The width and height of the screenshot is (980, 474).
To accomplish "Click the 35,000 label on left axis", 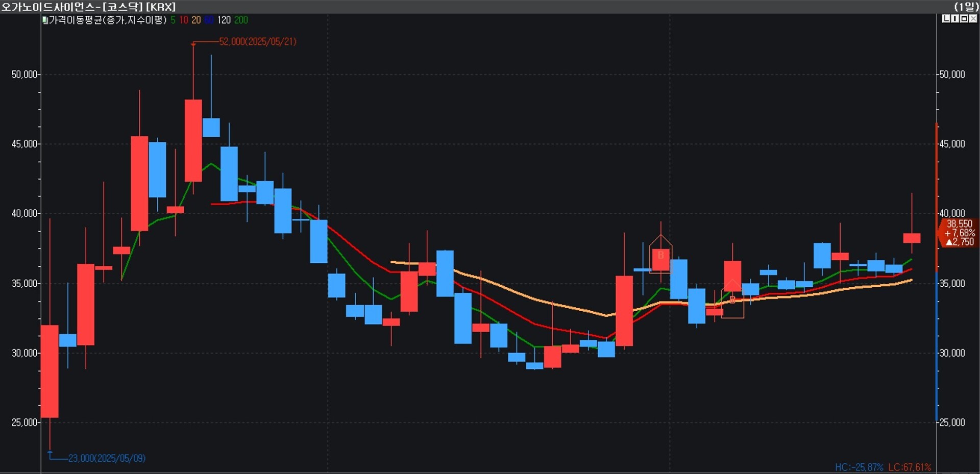I will pyautogui.click(x=24, y=284).
